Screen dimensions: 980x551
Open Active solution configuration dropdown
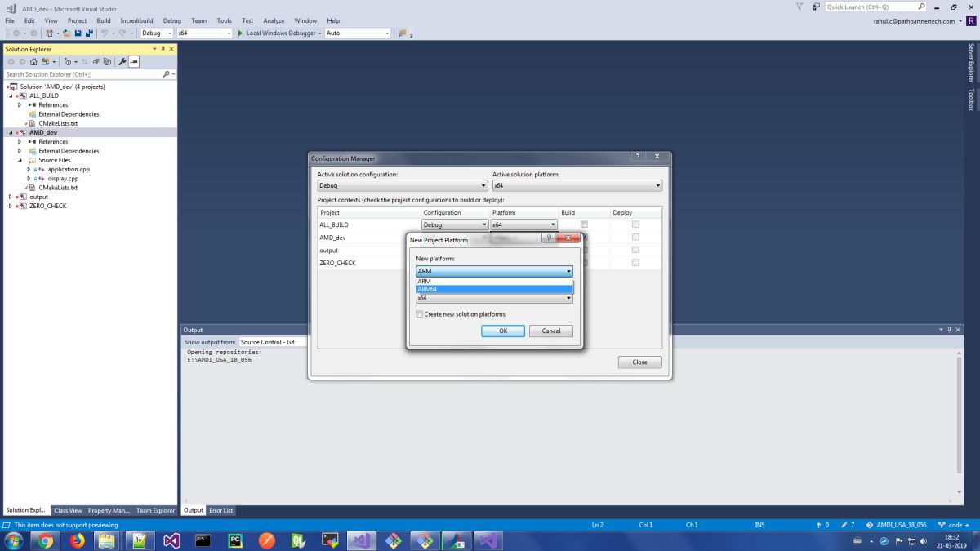(x=403, y=185)
